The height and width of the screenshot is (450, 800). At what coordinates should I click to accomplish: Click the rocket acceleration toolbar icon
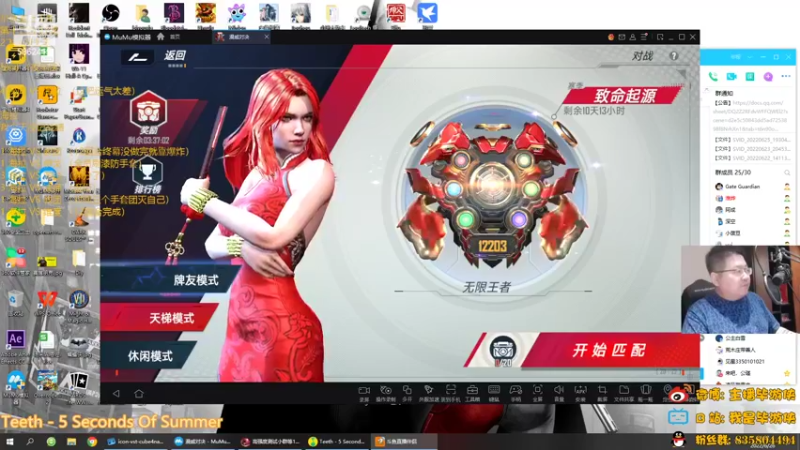tap(429, 393)
